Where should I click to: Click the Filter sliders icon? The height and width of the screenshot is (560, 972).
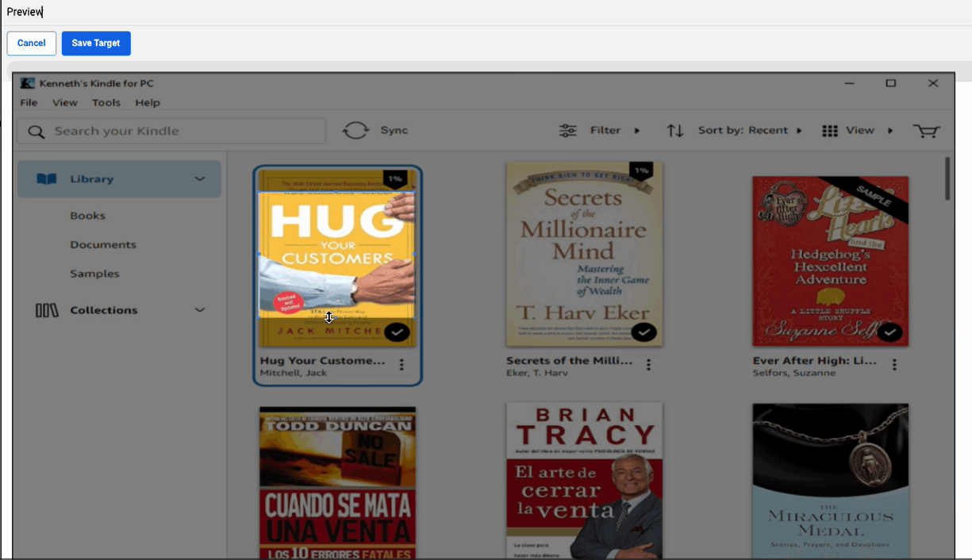point(568,131)
